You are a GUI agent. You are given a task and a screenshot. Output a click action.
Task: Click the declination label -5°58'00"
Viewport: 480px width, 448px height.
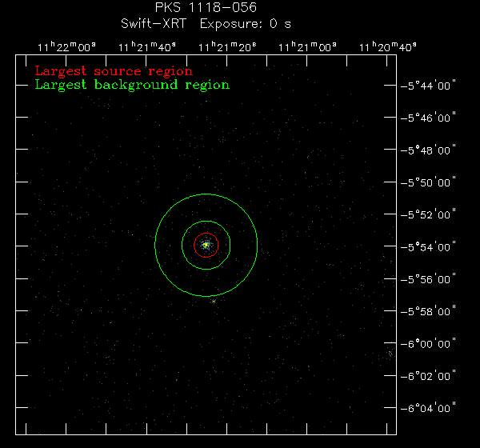tap(428, 311)
